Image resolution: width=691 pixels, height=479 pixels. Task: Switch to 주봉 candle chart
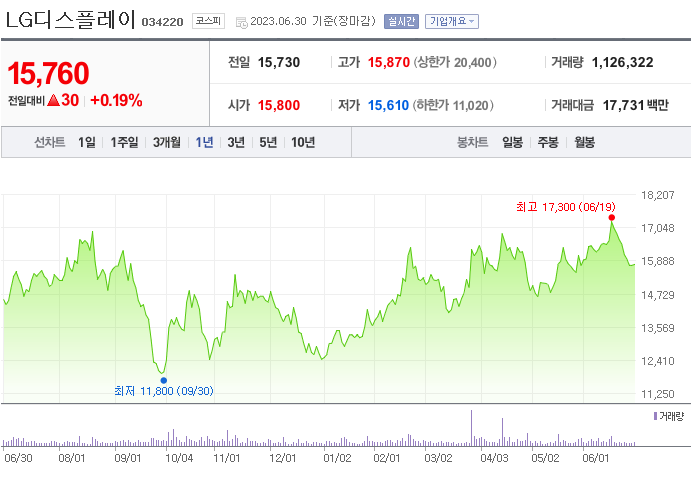click(548, 142)
